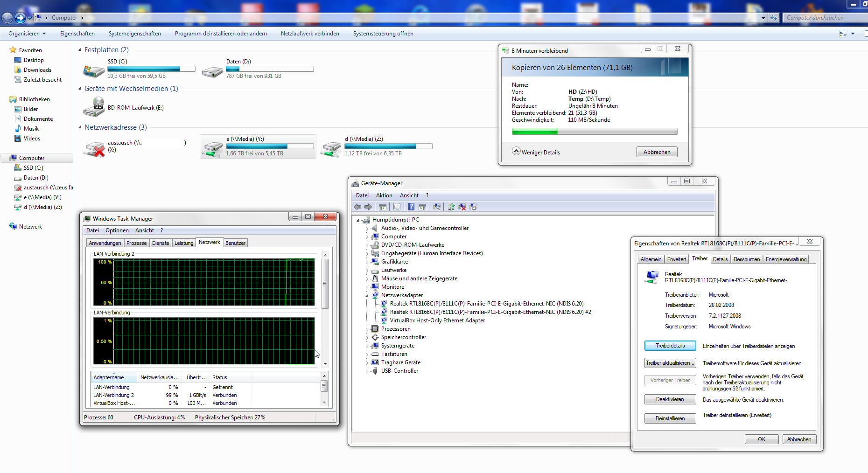The height and width of the screenshot is (473, 868).
Task: Select the disconnected austausch (X:) network drive icon
Action: coord(94,149)
